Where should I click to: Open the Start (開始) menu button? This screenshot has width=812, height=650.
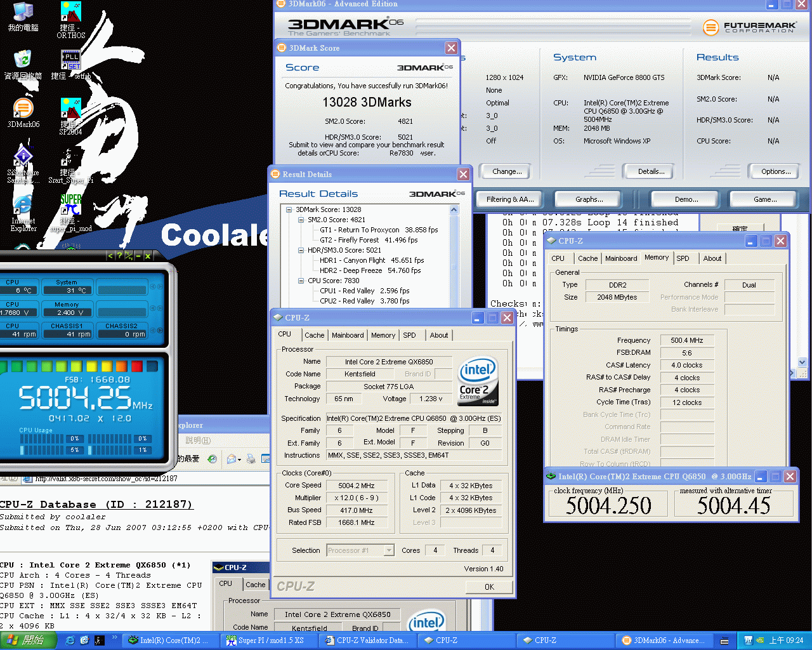click(29, 640)
